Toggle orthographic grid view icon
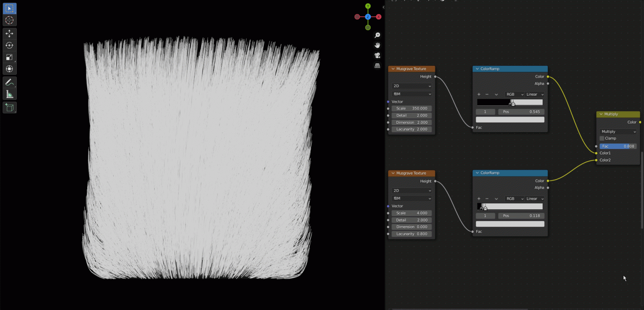 (x=377, y=65)
